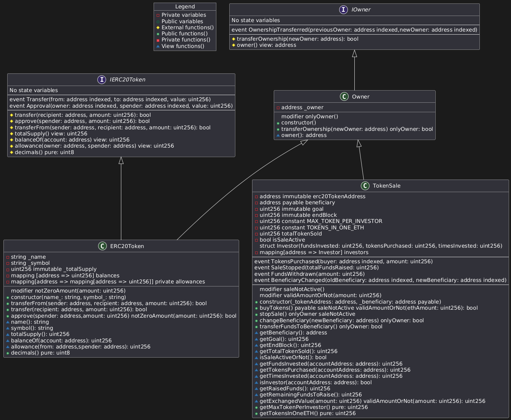Click 'No state variables' in IOwner

[x=255, y=20]
